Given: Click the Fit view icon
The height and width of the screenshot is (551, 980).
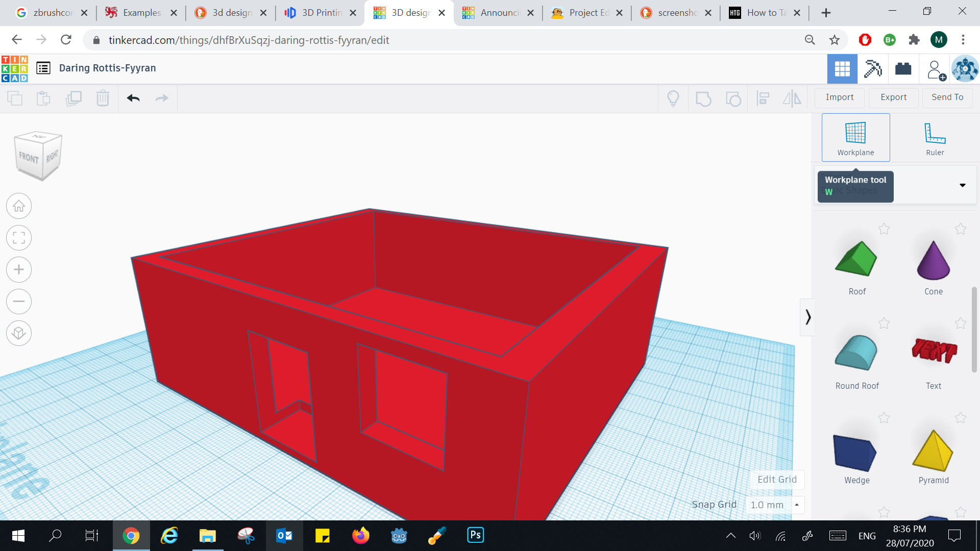Looking at the screenshot, I should click(x=19, y=238).
